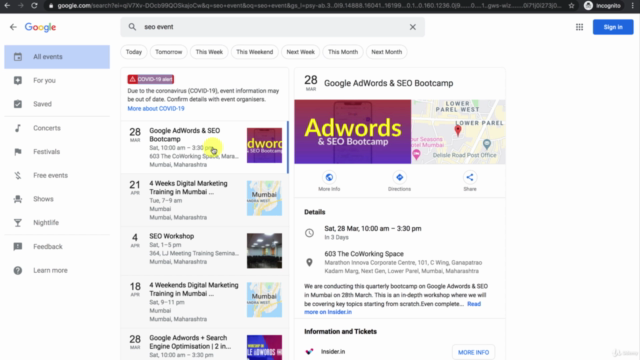Filter events by This Weekend chip
640x360 pixels.
click(x=254, y=52)
